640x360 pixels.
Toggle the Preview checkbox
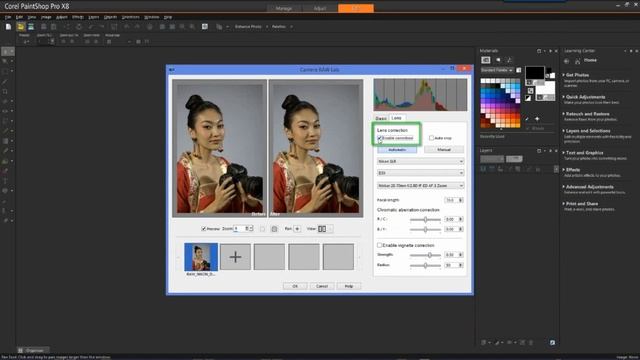[203, 229]
